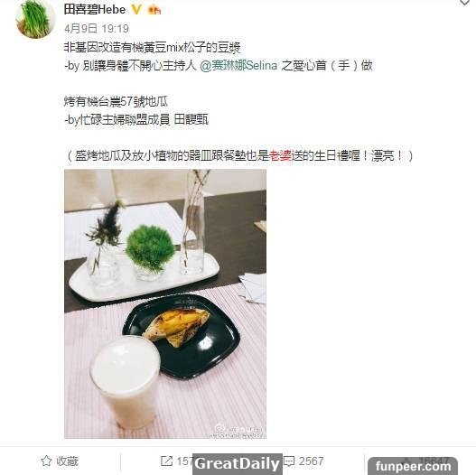
Task: Click the gold V verified badge
Action: coord(136,9)
